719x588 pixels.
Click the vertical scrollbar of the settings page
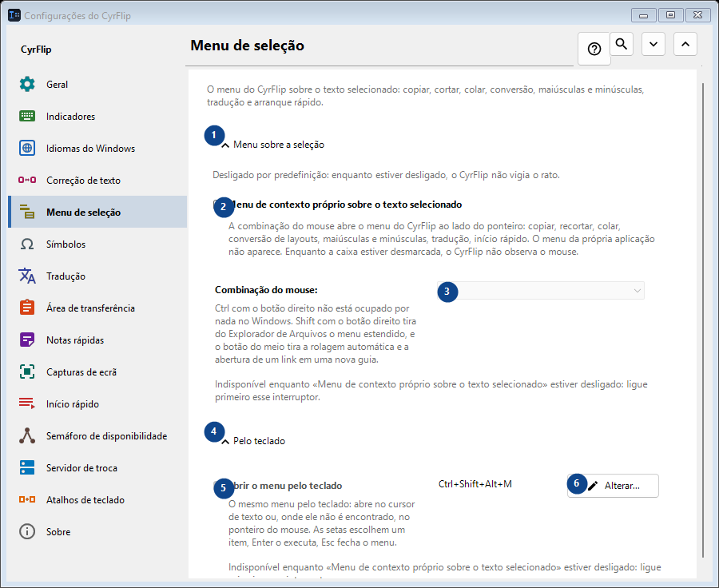(703, 320)
